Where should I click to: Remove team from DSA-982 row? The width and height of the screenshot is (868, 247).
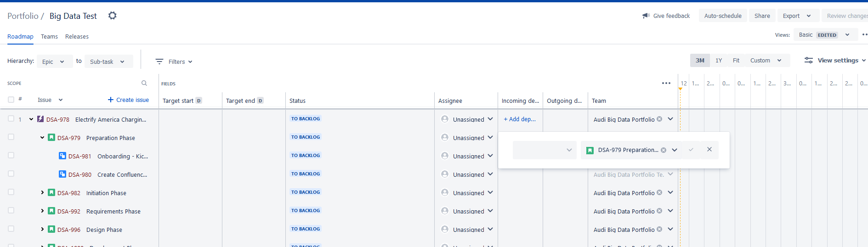click(x=659, y=192)
